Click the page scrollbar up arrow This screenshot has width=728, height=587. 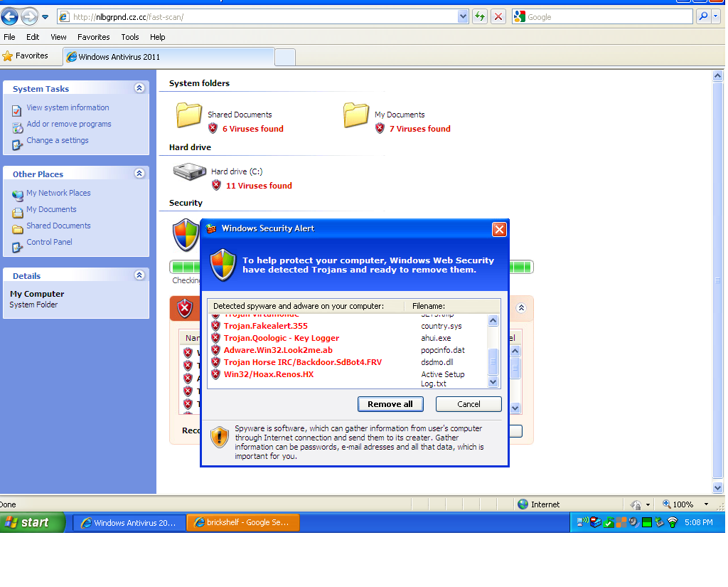click(x=717, y=75)
